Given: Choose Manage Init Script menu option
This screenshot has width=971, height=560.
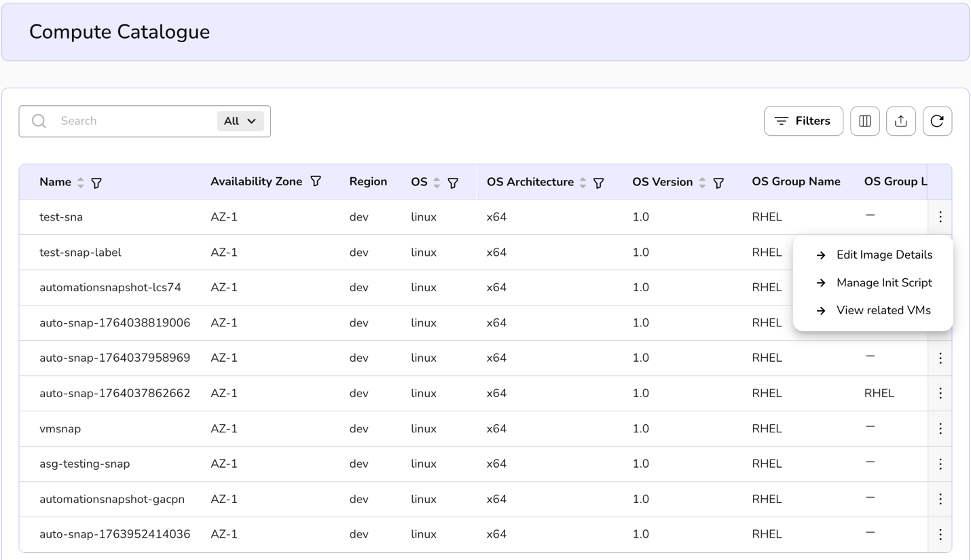Looking at the screenshot, I should tap(883, 282).
